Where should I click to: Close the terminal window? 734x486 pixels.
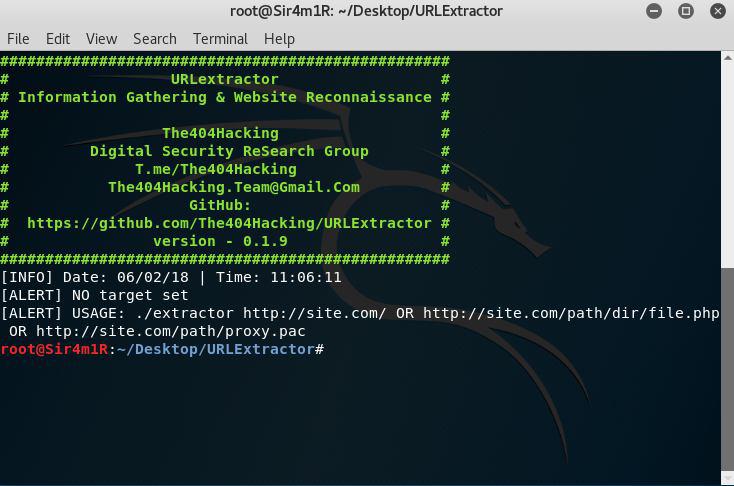(x=718, y=11)
